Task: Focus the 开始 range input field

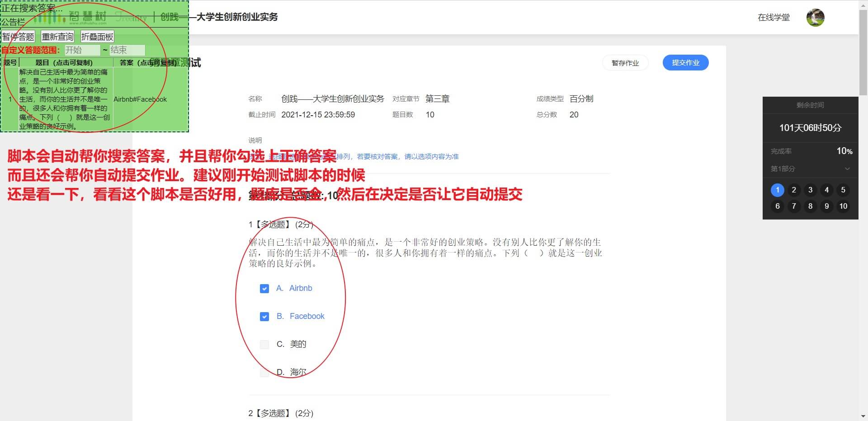Action: (x=82, y=50)
